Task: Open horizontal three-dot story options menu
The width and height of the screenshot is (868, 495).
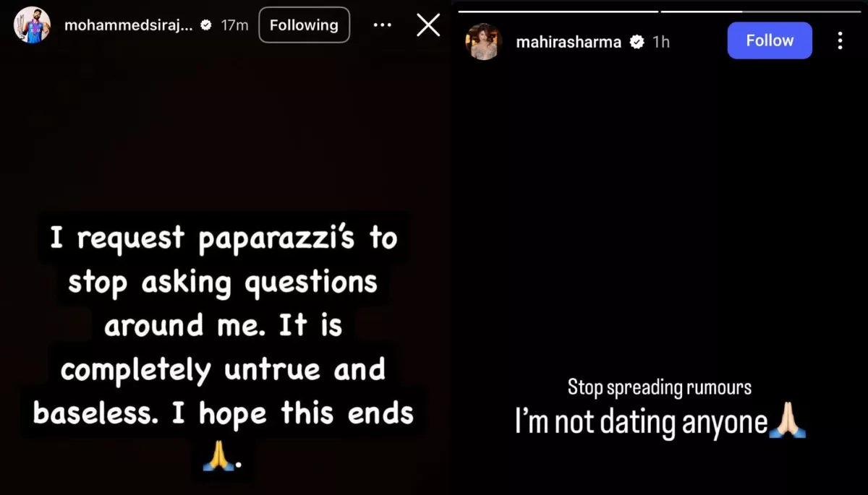Action: (x=382, y=25)
